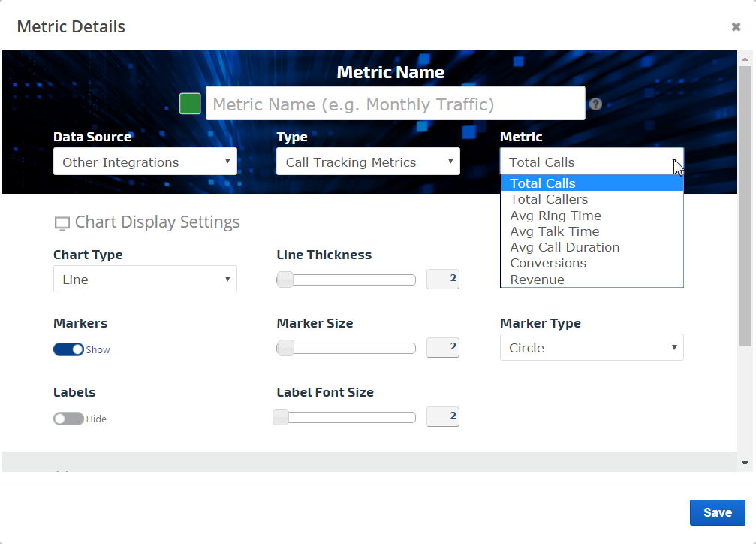Image resolution: width=756 pixels, height=544 pixels.
Task: Click the Line Thickness value box
Action: [x=443, y=279]
